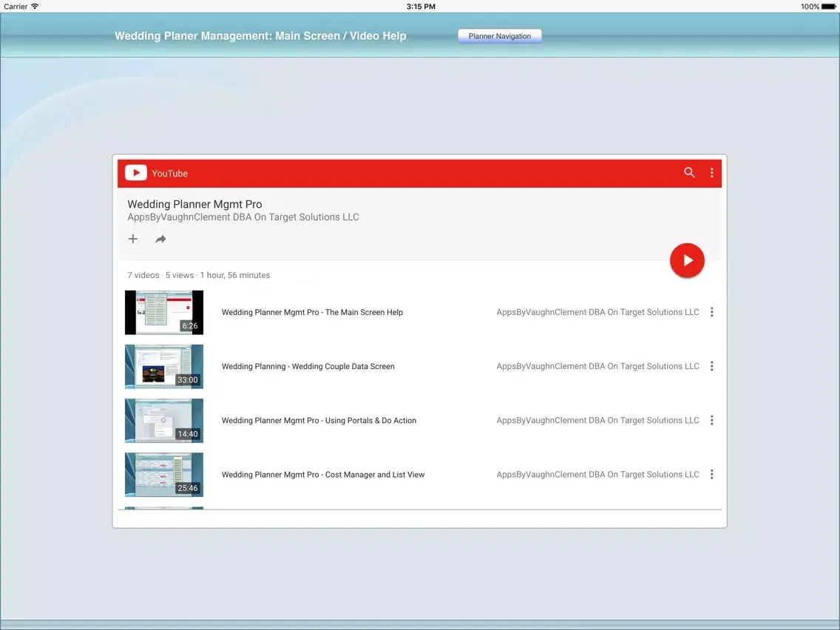This screenshot has width=840, height=630.
Task: Open 'Wedding Planner Mgmt Pro - The Main Screen Help'
Action: (x=312, y=312)
